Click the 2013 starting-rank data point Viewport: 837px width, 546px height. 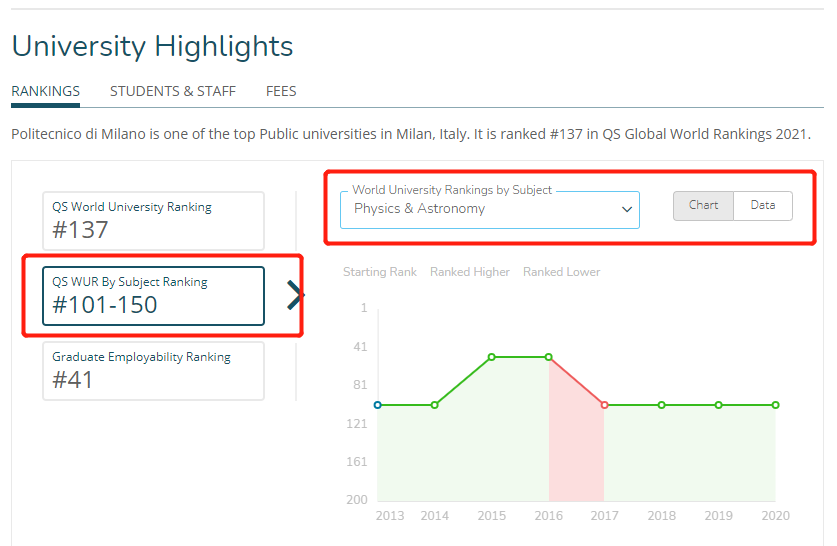click(x=378, y=405)
